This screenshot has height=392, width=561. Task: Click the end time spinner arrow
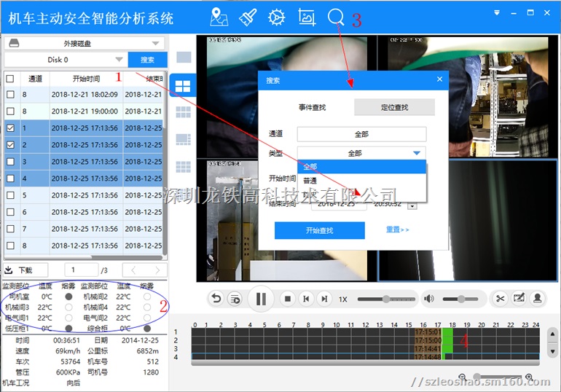pyautogui.click(x=412, y=206)
